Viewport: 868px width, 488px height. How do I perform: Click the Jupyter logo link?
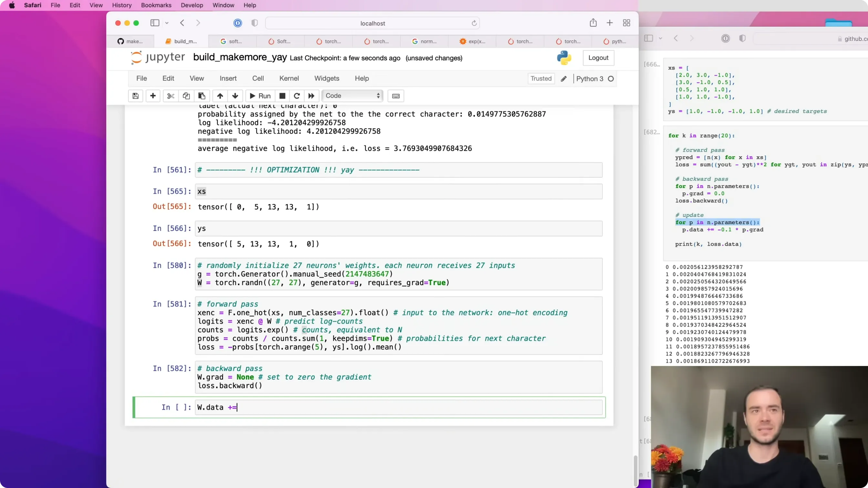click(x=158, y=57)
